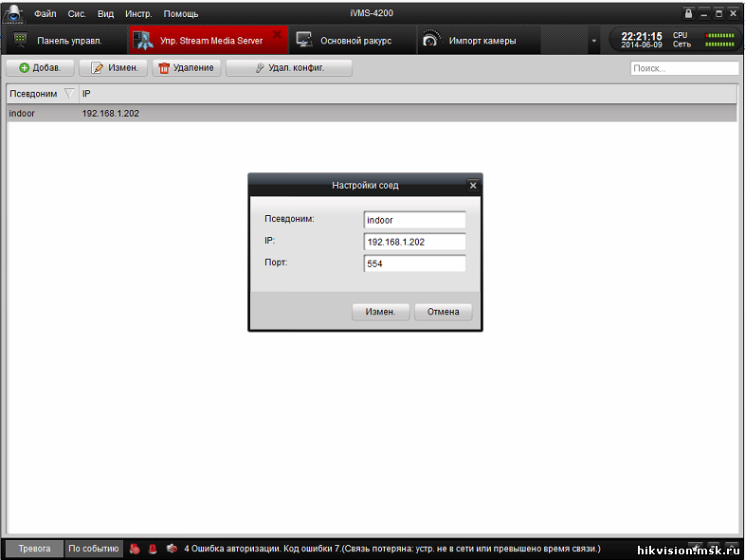745x560 pixels.
Task: Click the Порт field showing 554
Action: (414, 263)
